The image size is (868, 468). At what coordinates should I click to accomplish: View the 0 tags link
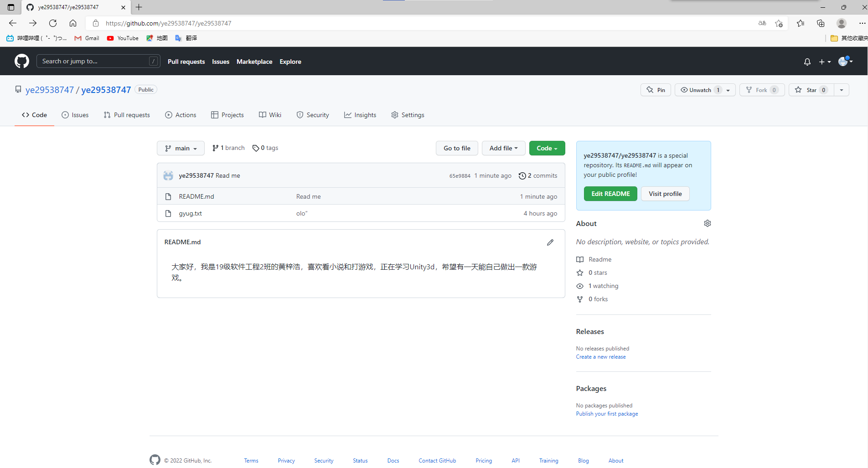click(x=265, y=148)
